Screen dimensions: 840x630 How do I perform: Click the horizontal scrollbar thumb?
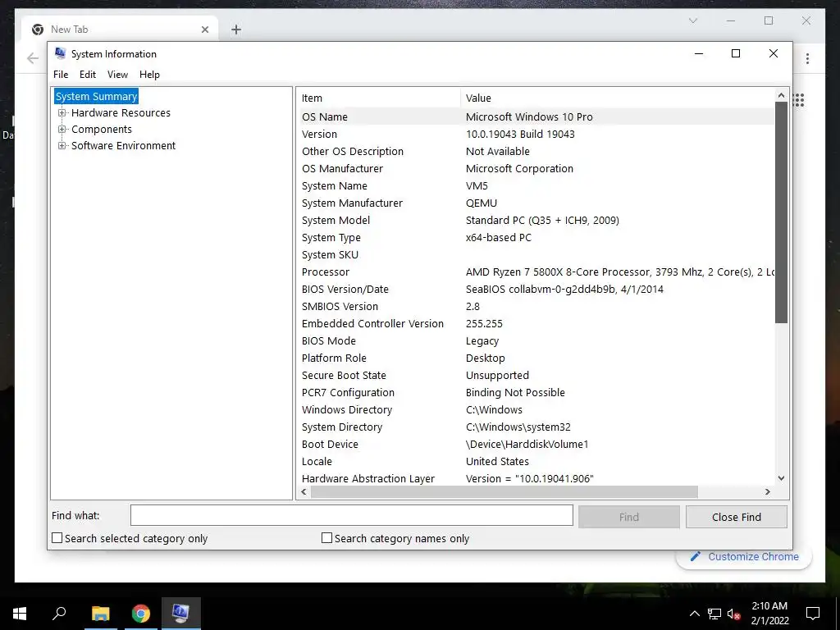click(x=504, y=492)
